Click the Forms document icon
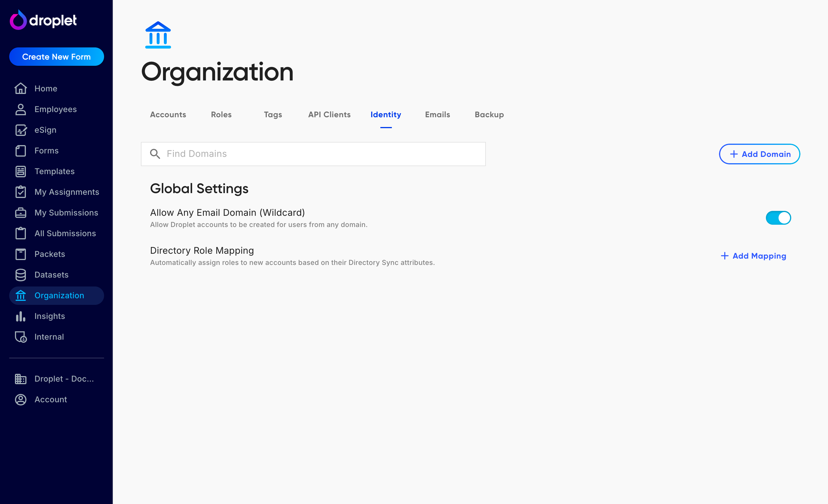Screen dimensions: 828x504 pos(20,151)
